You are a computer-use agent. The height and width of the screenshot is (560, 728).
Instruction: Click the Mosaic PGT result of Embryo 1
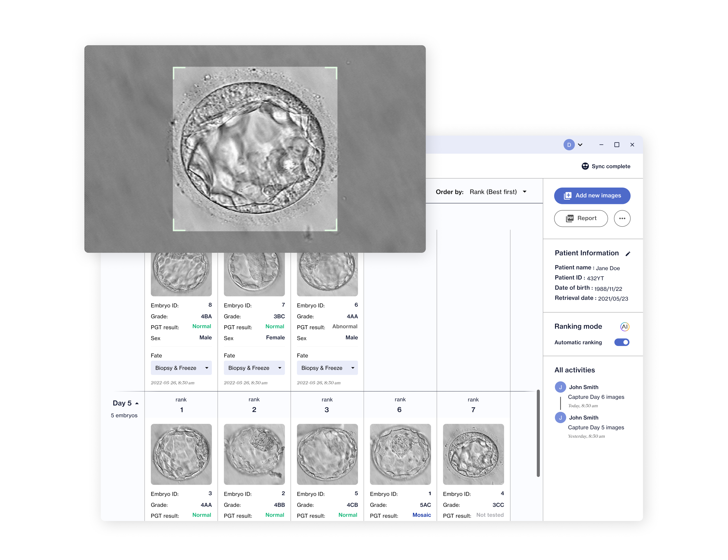tap(421, 515)
